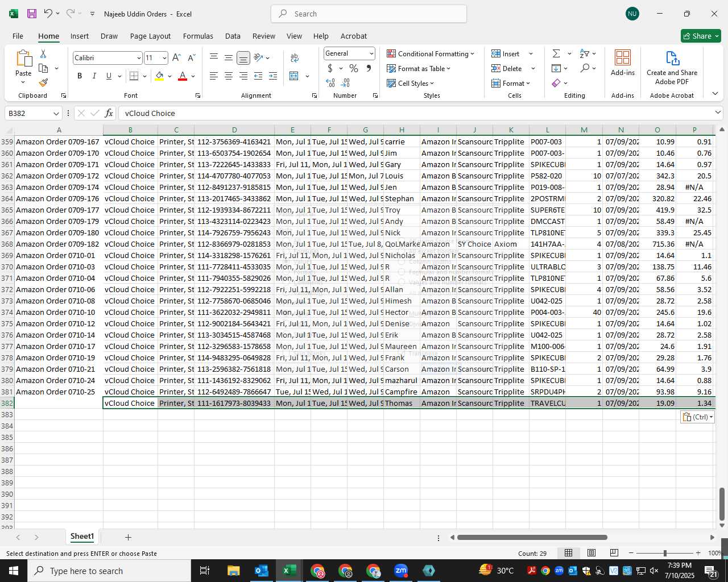Switch to the Acrobat tab

pyautogui.click(x=354, y=36)
